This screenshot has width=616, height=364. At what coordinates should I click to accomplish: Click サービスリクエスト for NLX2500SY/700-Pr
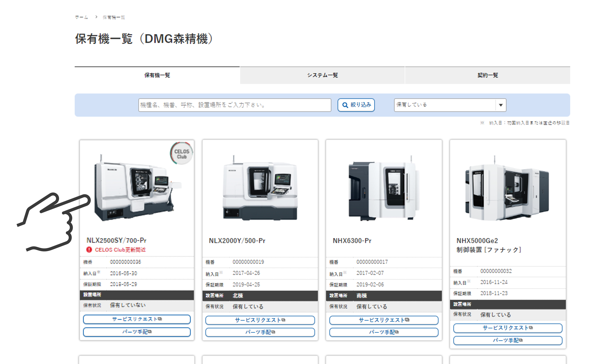[137, 319]
